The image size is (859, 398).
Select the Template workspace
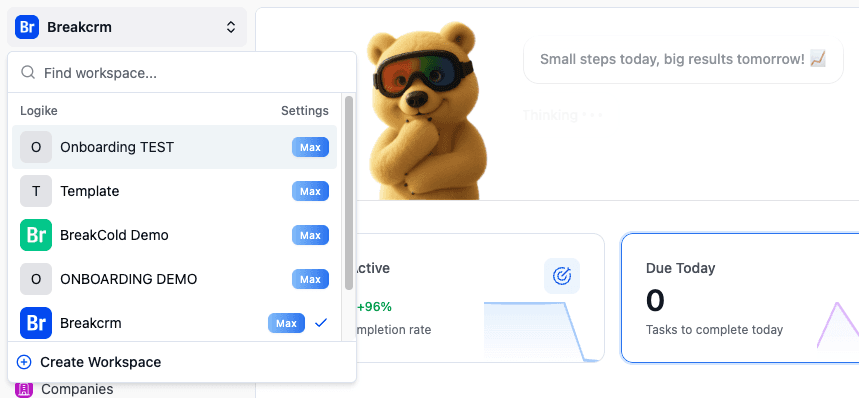click(174, 191)
